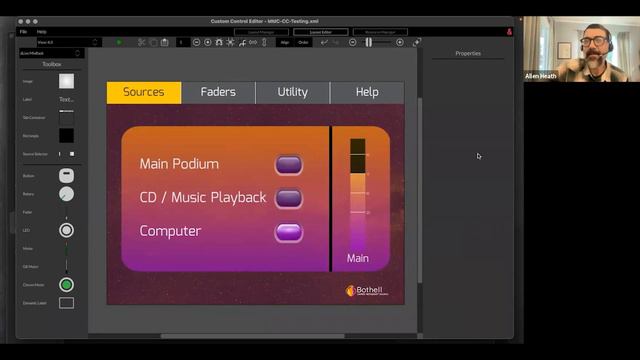Click the Properties panel heading
Viewport: 640px width, 360px height.
(x=468, y=53)
